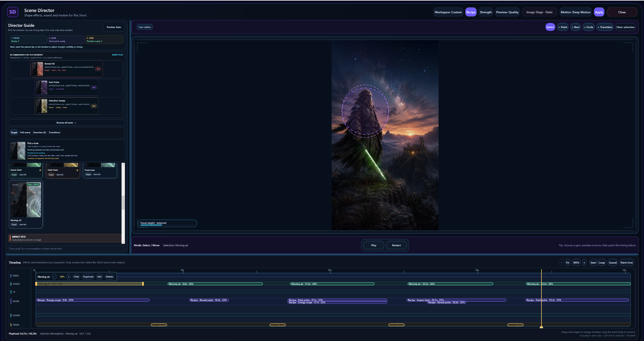Toggle the Sound option
Viewport: 644px width, 341px height.
pyautogui.click(x=613, y=263)
